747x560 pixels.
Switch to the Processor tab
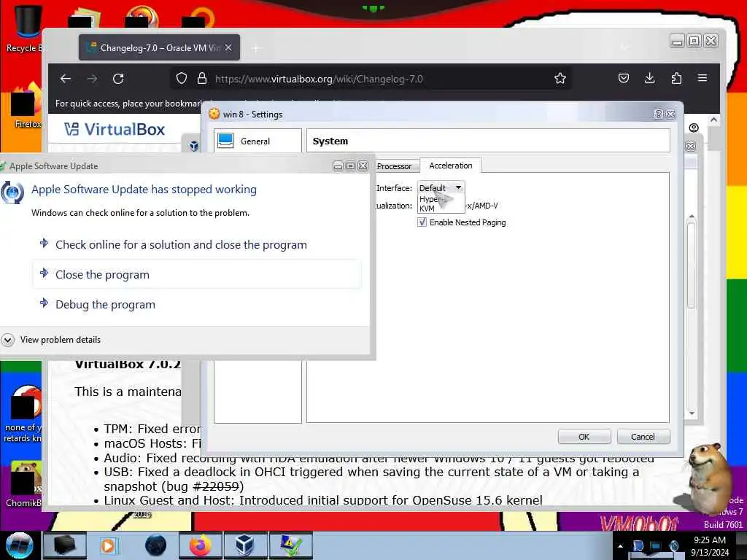click(394, 166)
